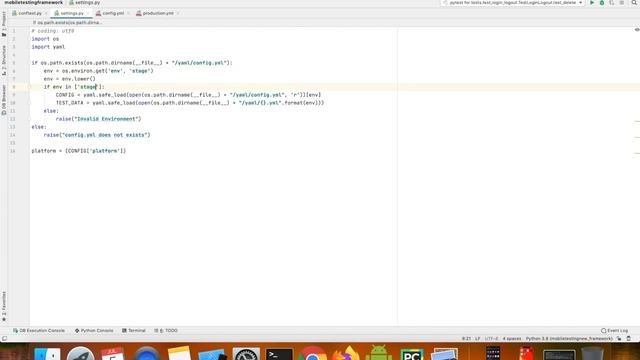640x360 pixels.
Task: Open PyCharm PC icon in the Dock
Action: click(411, 354)
